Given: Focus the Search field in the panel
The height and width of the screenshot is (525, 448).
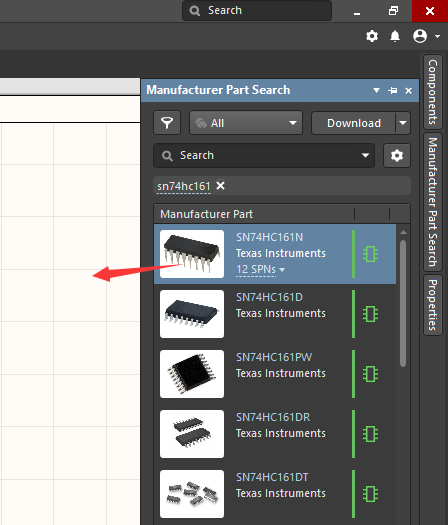Looking at the screenshot, I should point(264,156).
